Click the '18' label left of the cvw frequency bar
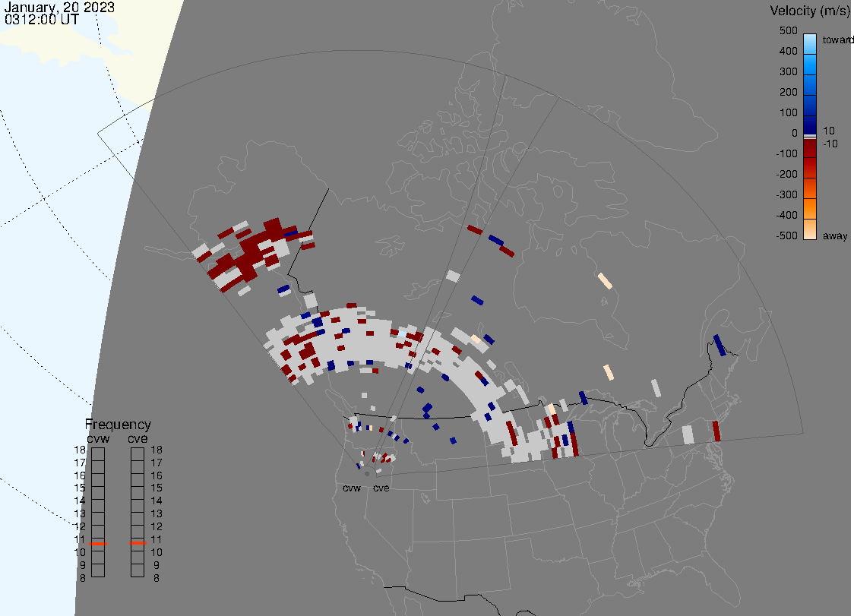 pos(80,450)
